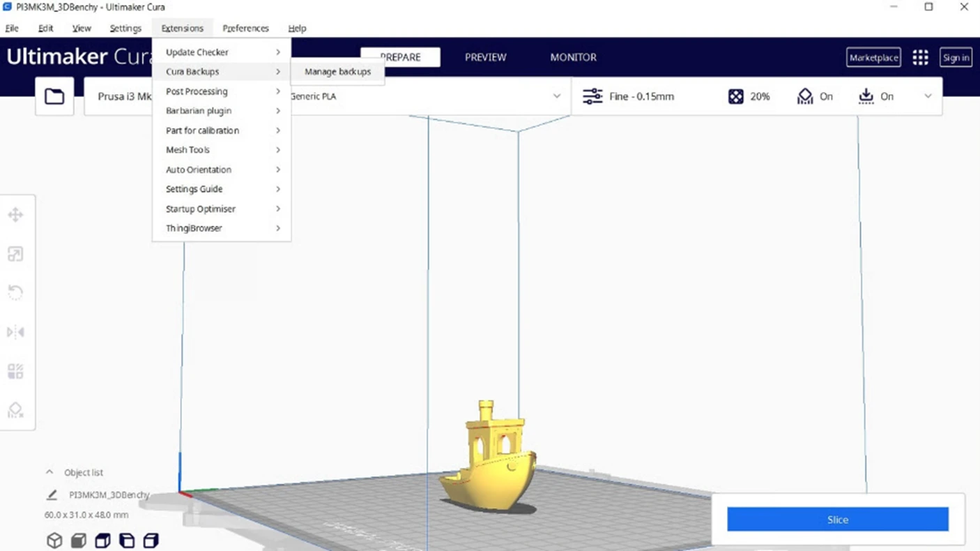Expand ThingiBrowser submenu
The height and width of the screenshot is (551, 980).
[x=221, y=228]
